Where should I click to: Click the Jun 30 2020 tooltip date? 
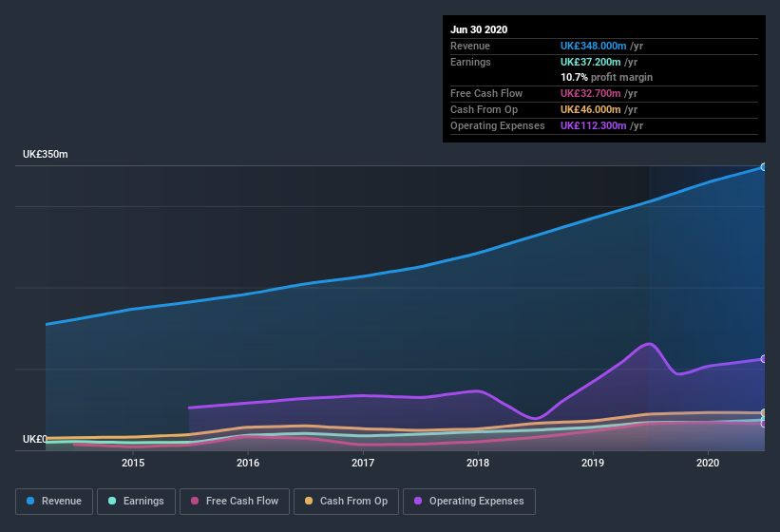tap(479, 29)
